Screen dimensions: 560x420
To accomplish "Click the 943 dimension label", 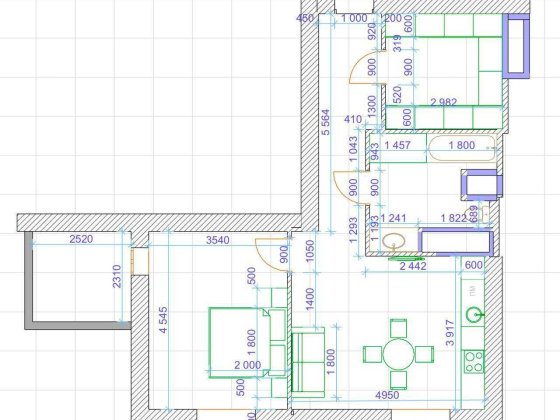I will click(375, 151).
